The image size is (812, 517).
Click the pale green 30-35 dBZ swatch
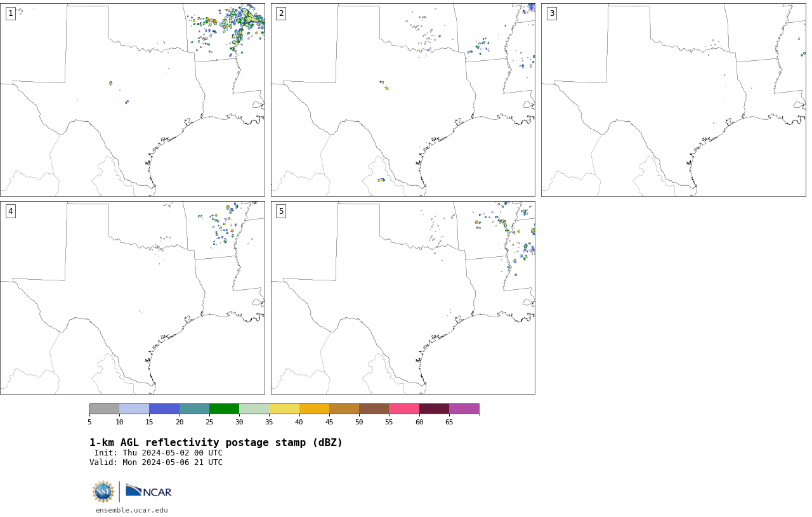pos(254,409)
